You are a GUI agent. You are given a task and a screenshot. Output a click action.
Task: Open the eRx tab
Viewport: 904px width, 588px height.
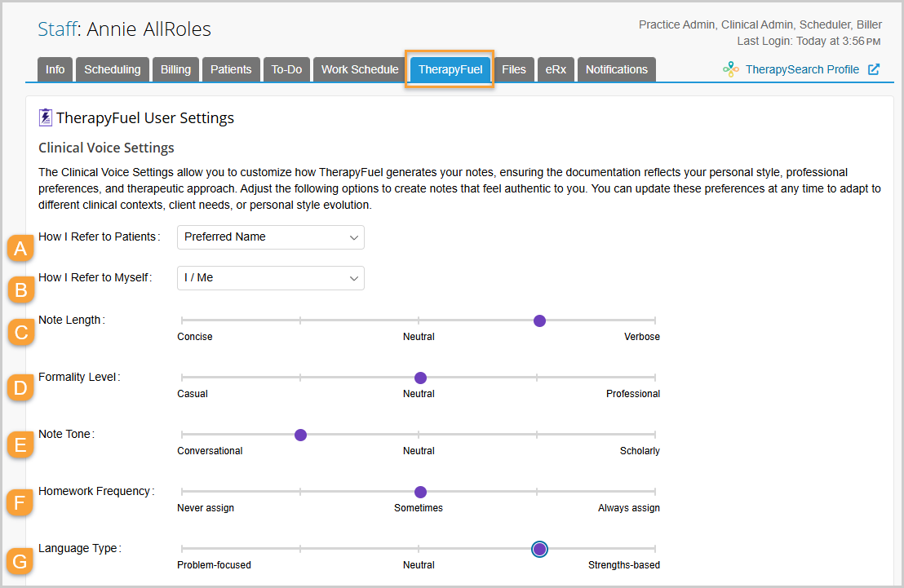(x=556, y=70)
